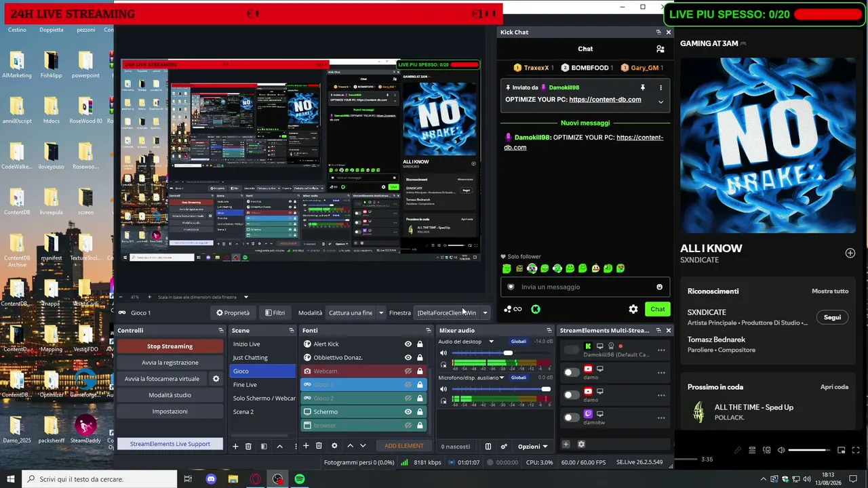Expand Microfono/disp. ausiliario menu arrow

(502, 377)
